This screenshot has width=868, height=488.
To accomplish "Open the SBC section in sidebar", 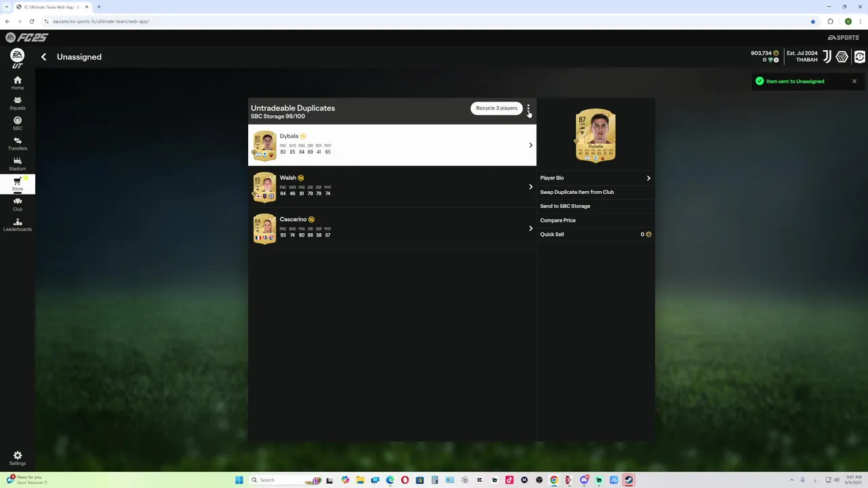I will pyautogui.click(x=18, y=123).
